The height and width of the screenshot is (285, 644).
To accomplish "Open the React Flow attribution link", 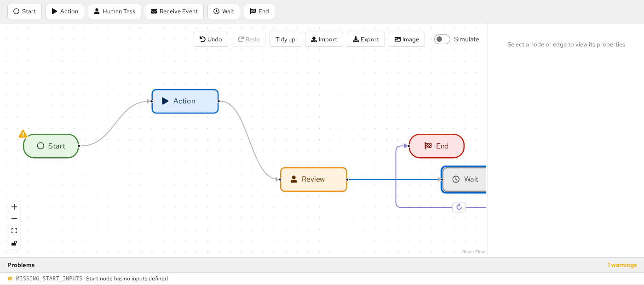I will 473,252.
